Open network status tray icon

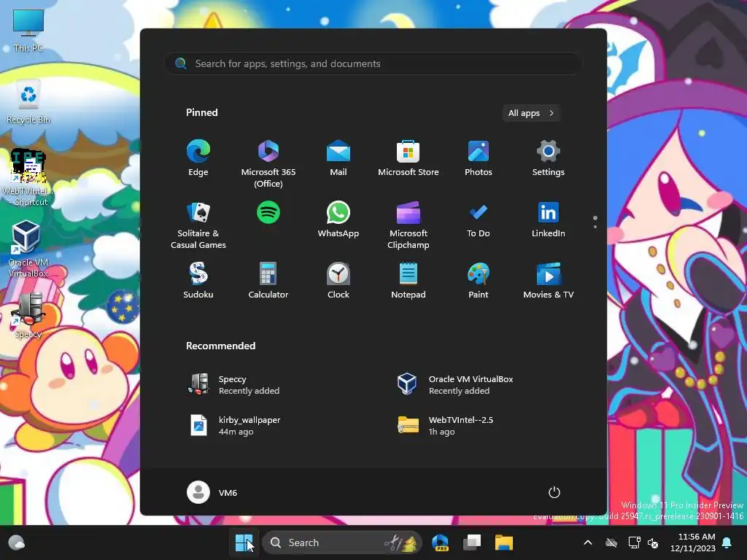coord(634,542)
